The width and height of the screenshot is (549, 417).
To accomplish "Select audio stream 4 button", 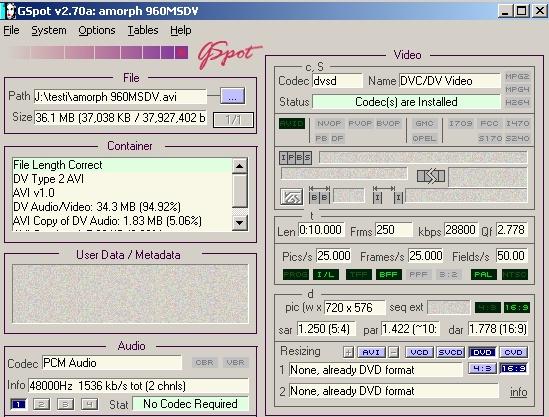I will 89,404.
